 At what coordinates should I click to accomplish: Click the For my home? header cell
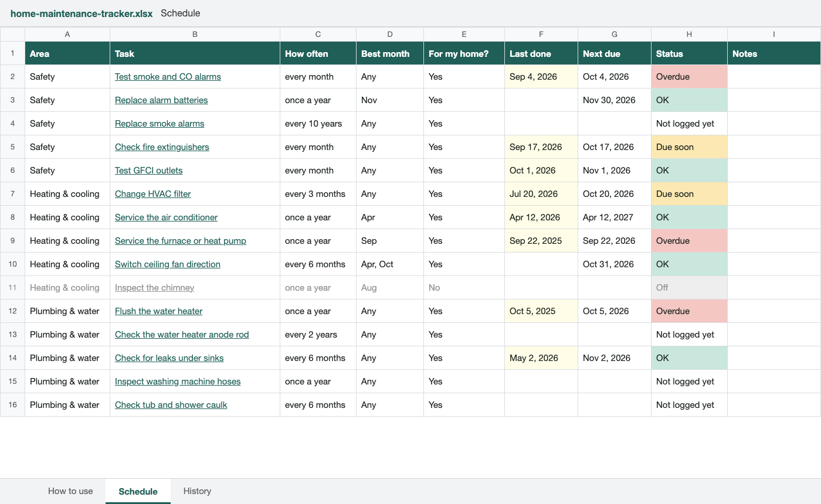coord(464,53)
